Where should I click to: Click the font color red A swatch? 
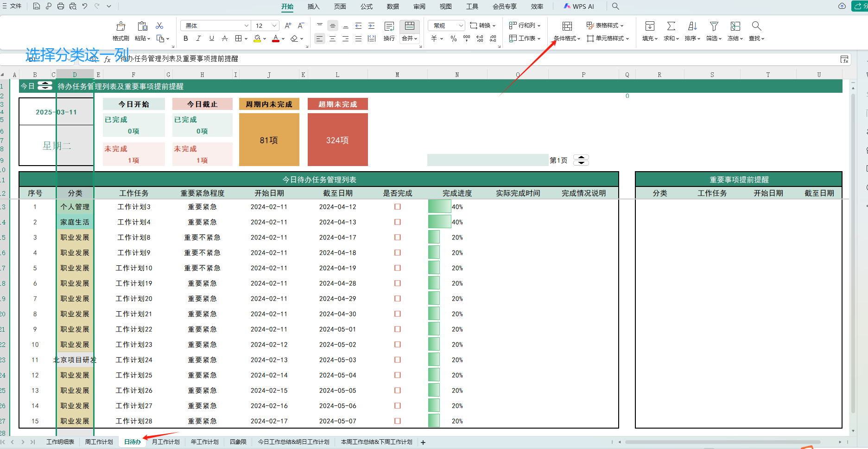click(x=276, y=38)
